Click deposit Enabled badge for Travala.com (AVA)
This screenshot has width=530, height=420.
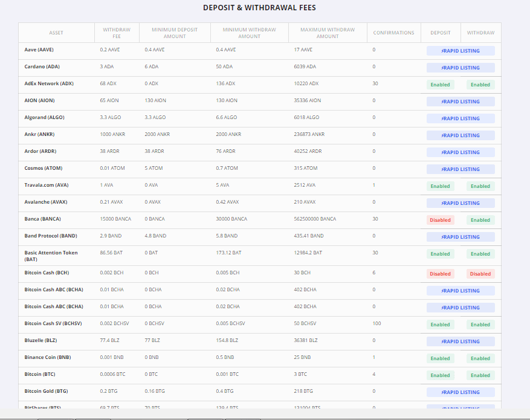point(440,186)
